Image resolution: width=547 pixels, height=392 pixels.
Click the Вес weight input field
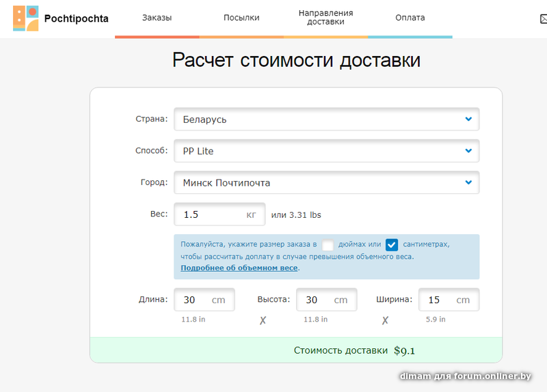(x=209, y=214)
